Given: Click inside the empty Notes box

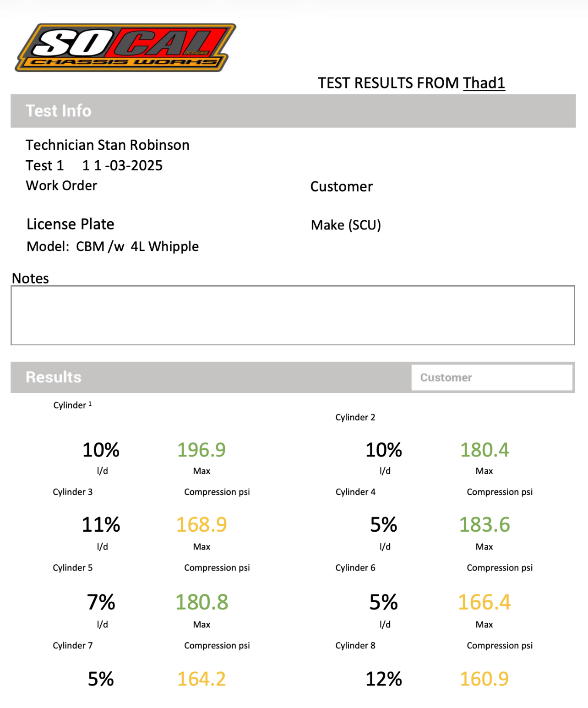Looking at the screenshot, I should pyautogui.click(x=293, y=315).
